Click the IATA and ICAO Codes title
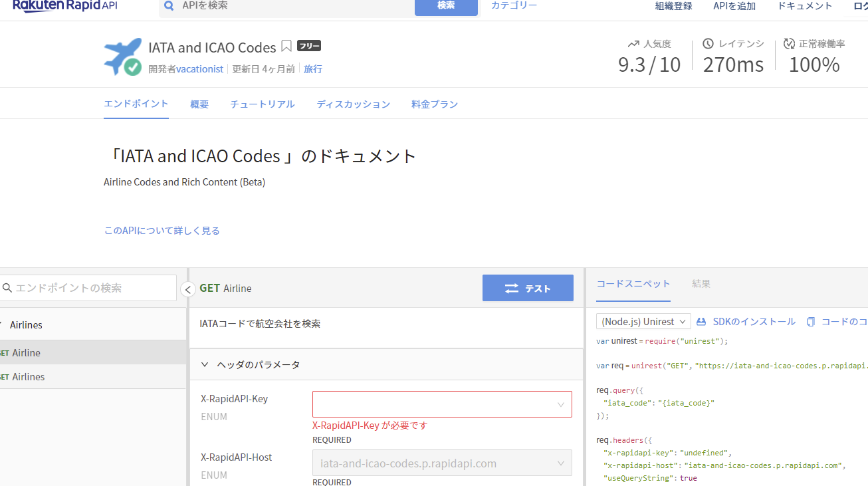This screenshot has width=868, height=486. point(212,47)
